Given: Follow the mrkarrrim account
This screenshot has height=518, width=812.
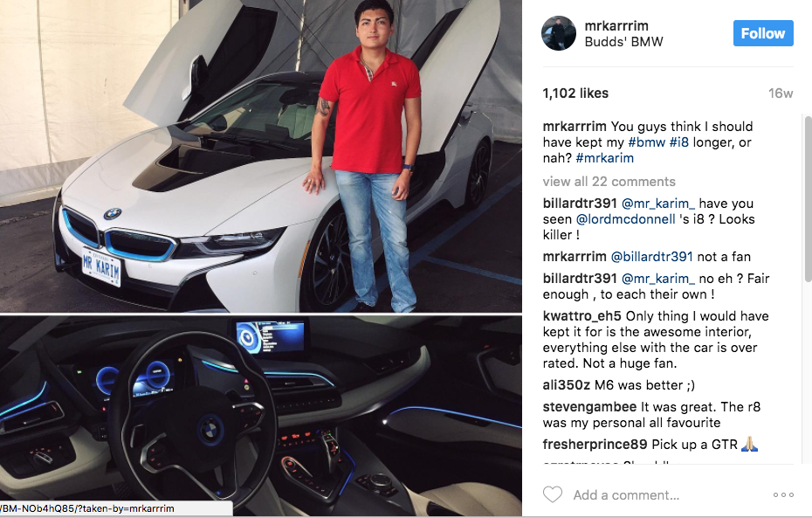Looking at the screenshot, I should click(x=763, y=33).
